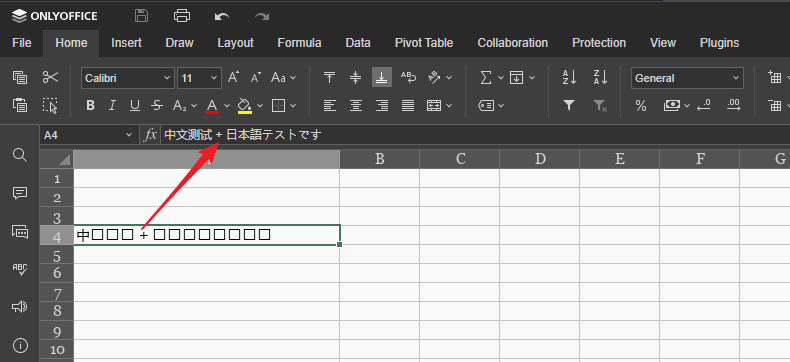Click the formula bar text field
Viewport: 790px width, 362px height.
click(x=474, y=135)
